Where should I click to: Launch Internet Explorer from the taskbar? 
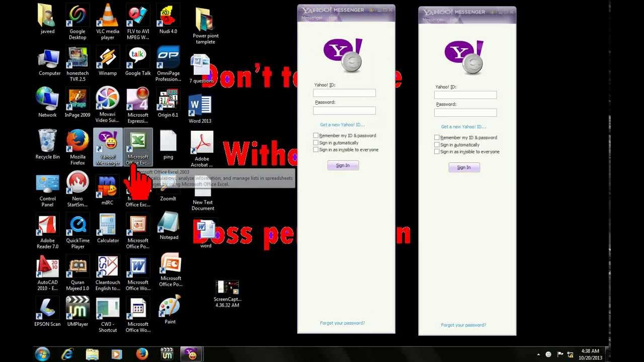67,354
